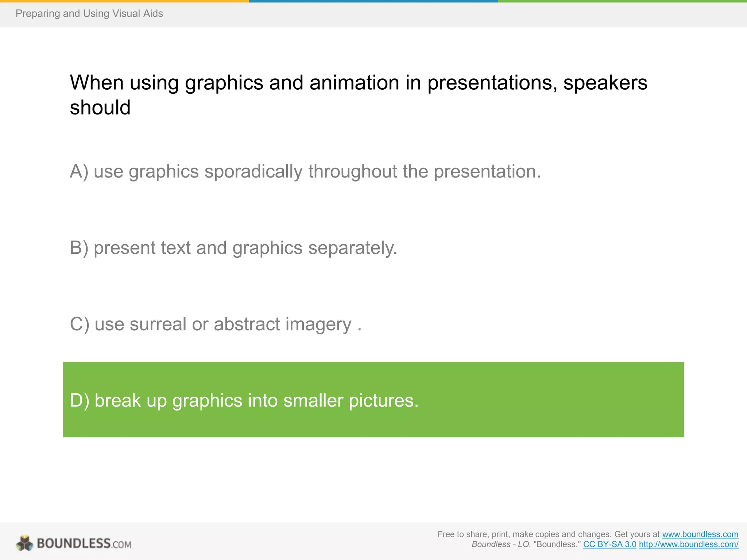Select highlighted answer D break up graphics

[x=373, y=400]
